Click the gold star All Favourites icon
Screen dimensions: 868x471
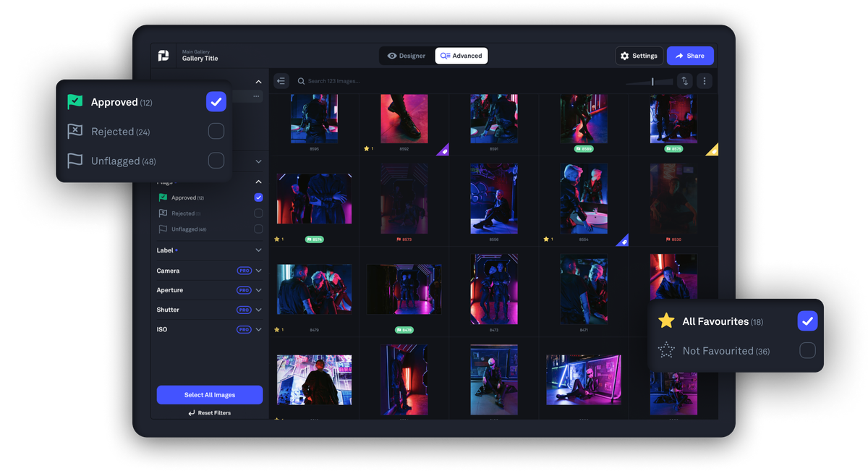666,321
